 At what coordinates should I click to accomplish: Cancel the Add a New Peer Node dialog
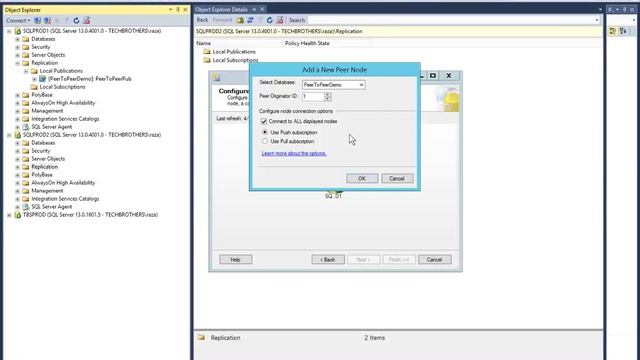397,179
